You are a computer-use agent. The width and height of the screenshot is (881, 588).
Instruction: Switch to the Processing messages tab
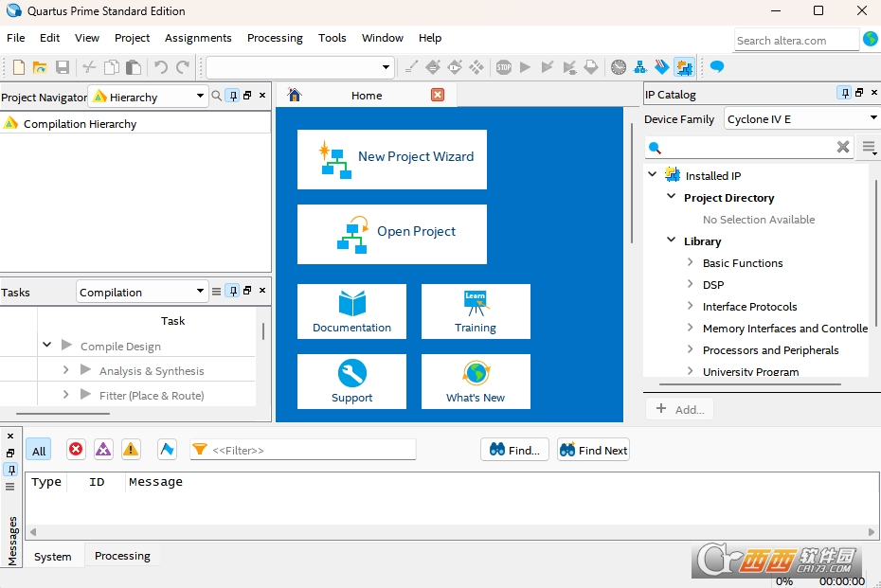point(122,556)
